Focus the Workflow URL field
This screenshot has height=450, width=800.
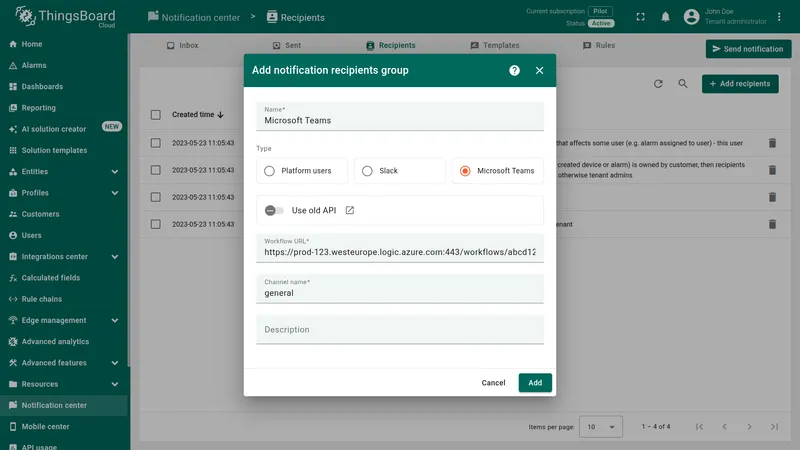pos(399,248)
